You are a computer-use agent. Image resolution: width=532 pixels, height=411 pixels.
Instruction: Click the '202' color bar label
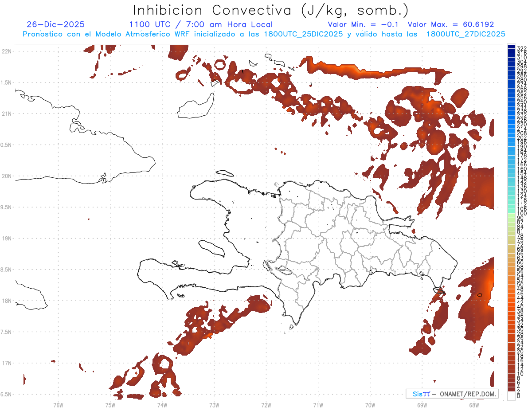point(522,137)
